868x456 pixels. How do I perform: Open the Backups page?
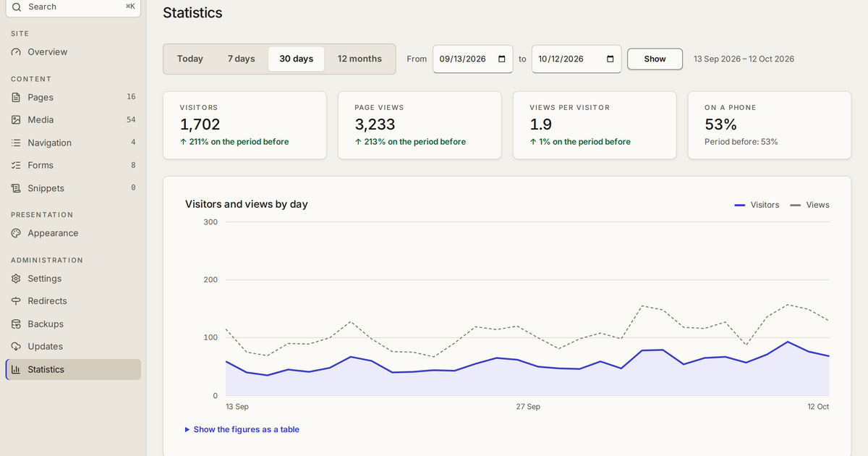tap(73, 324)
